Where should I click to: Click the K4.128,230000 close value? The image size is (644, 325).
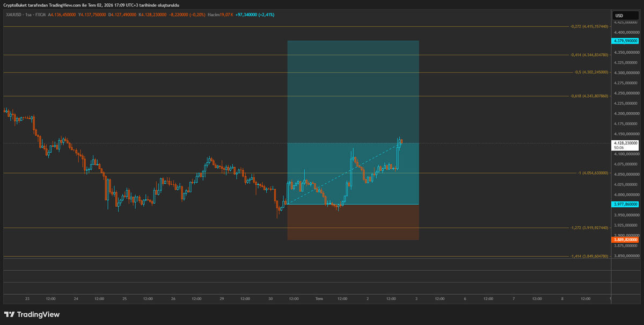152,15
